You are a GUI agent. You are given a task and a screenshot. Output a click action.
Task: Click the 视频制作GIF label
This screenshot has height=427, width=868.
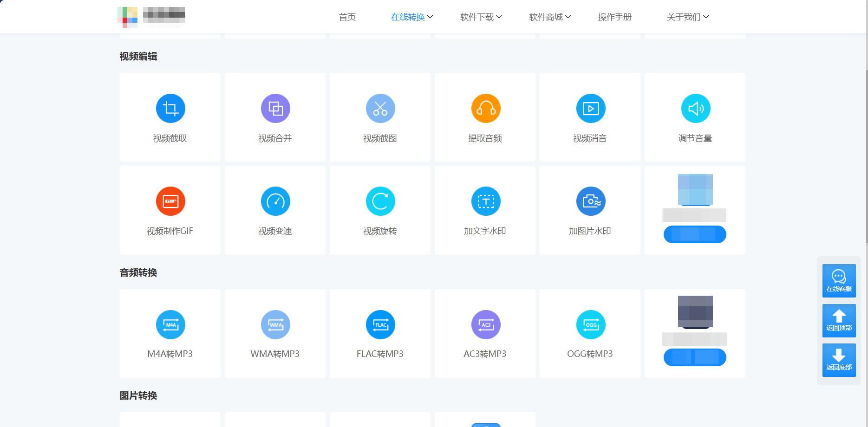tap(170, 231)
